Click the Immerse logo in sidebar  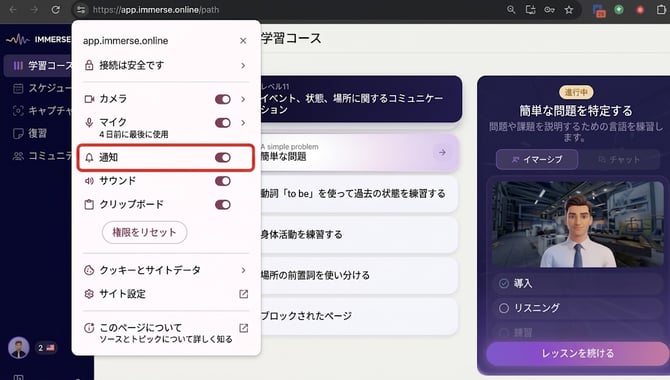(x=38, y=39)
